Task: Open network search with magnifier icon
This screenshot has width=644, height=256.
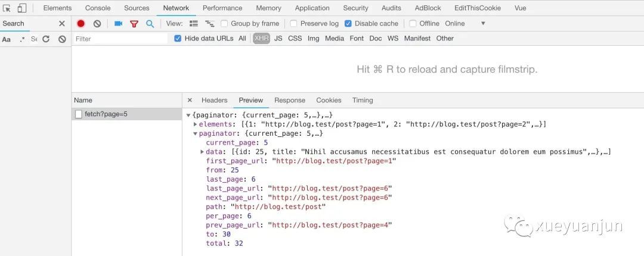Action: pyautogui.click(x=150, y=24)
